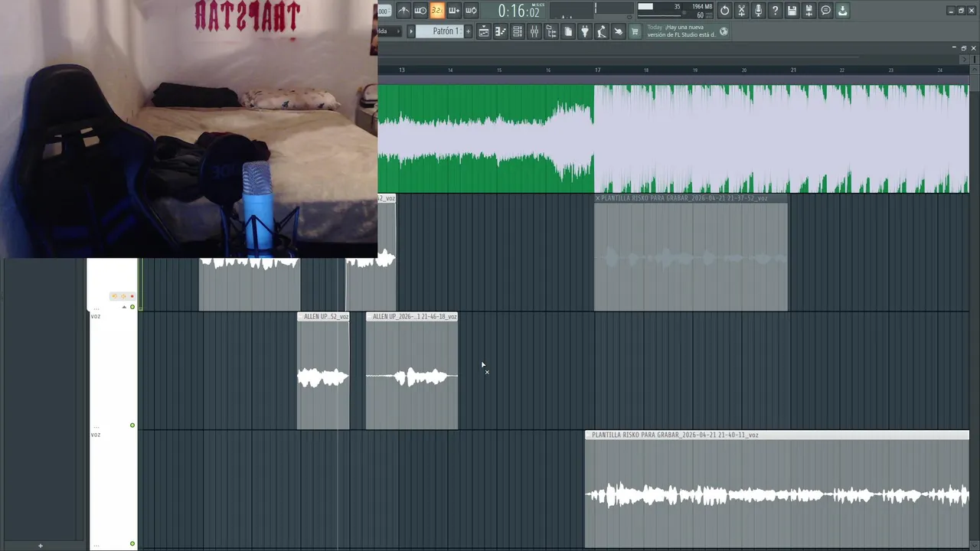The height and width of the screenshot is (551, 980).
Task: Click bar 17 on the timeline ruler
Action: click(598, 70)
